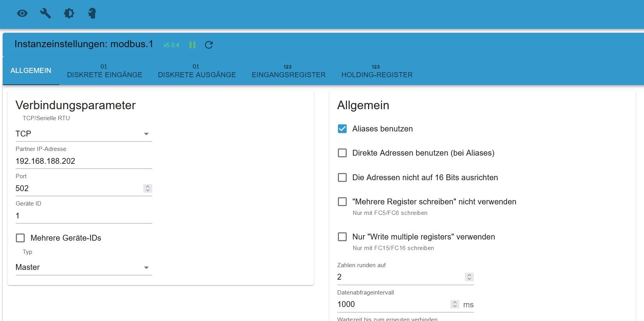This screenshot has height=321, width=644.
Task: Toggle the theme brightness icon
Action: [x=69, y=14]
